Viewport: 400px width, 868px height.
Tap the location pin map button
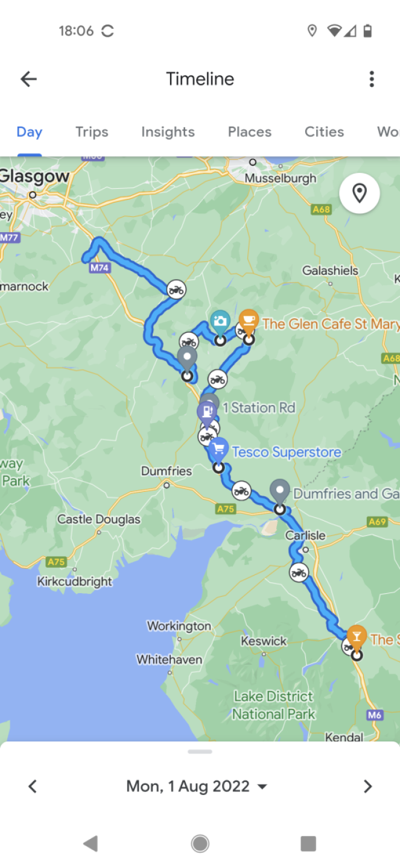[x=360, y=193]
